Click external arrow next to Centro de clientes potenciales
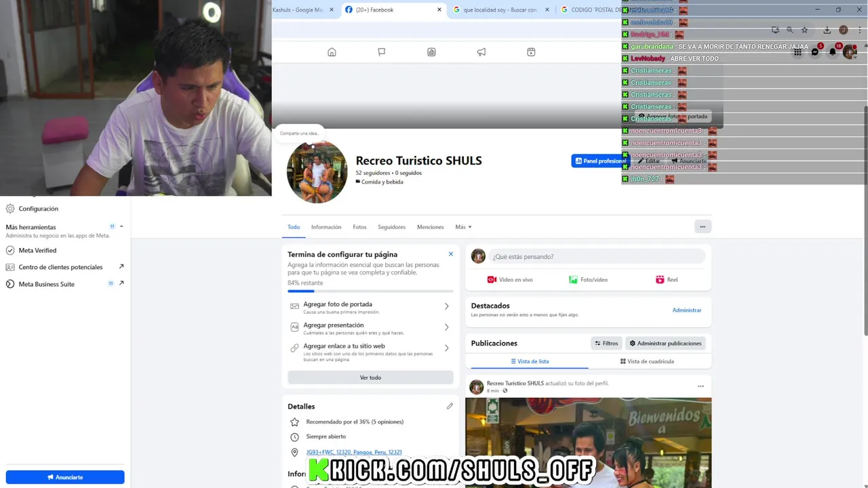 click(121, 266)
